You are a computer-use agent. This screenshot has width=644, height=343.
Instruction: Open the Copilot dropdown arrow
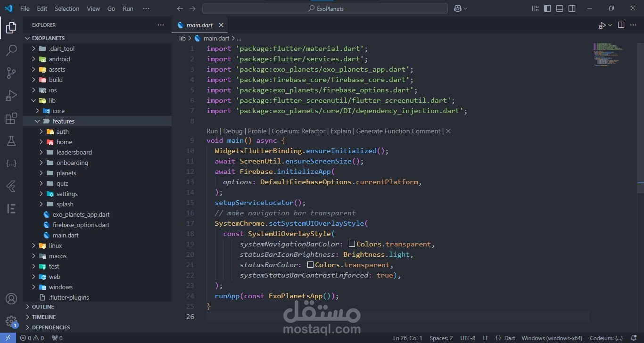(x=465, y=8)
